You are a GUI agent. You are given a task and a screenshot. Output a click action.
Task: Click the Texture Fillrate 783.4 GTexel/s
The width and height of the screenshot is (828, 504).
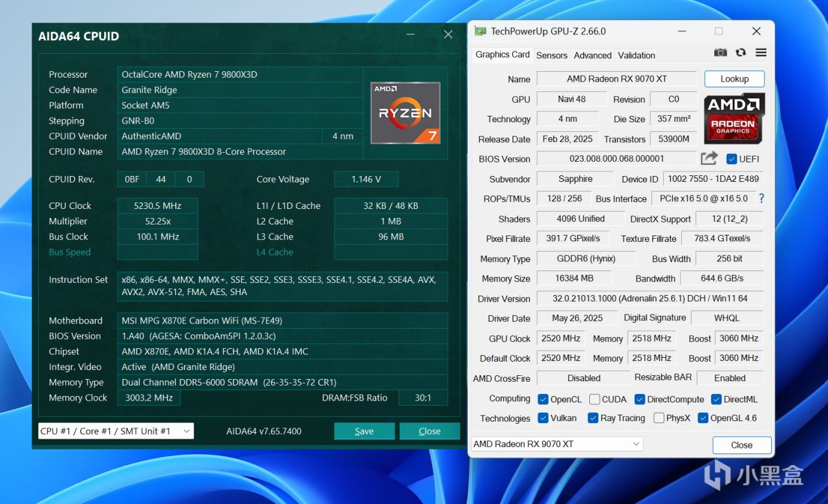pyautogui.click(x=723, y=238)
